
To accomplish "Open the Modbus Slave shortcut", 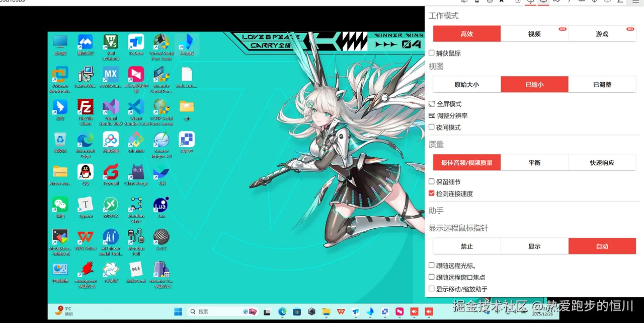I will (136, 209).
